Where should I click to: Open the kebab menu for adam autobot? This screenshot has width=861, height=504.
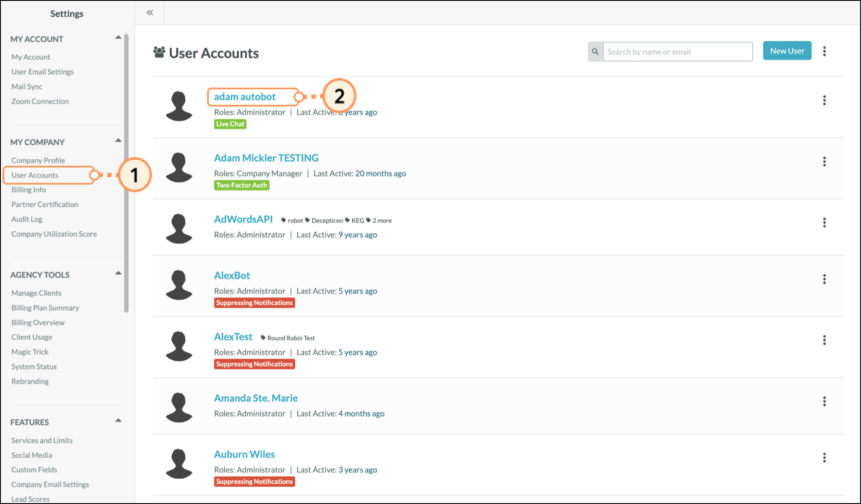click(824, 100)
